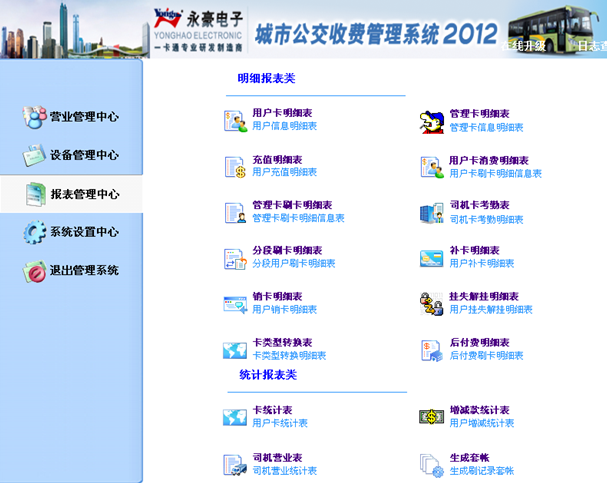Open 营业管理中心 in the sidebar

(72, 117)
